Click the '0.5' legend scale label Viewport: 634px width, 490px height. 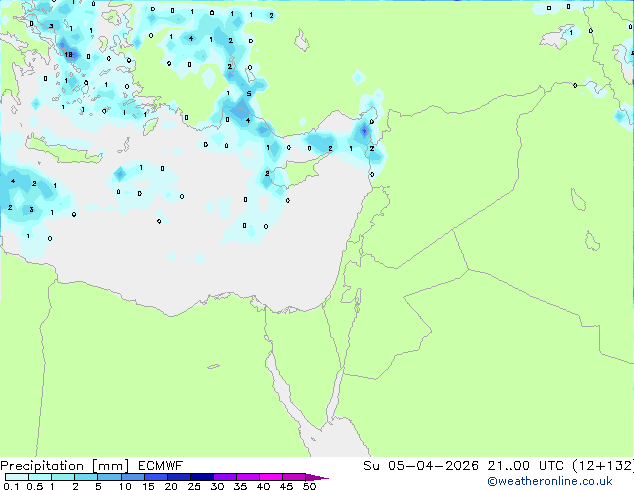(34, 486)
